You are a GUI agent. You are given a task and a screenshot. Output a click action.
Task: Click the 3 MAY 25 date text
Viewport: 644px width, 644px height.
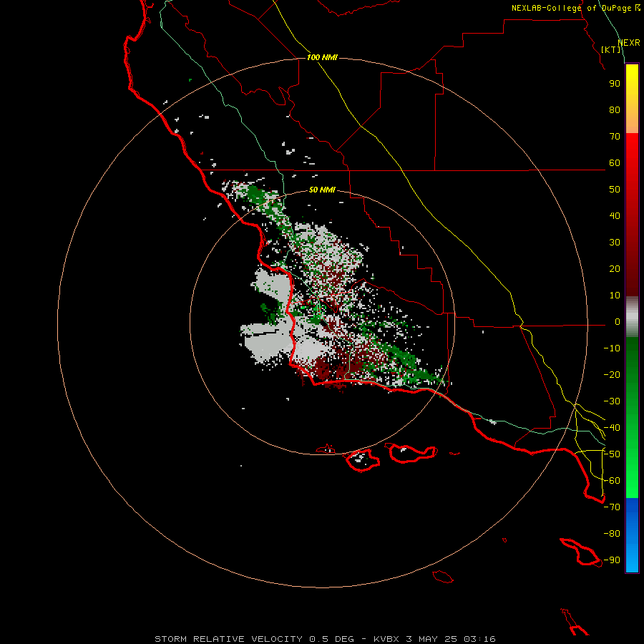[431, 639]
